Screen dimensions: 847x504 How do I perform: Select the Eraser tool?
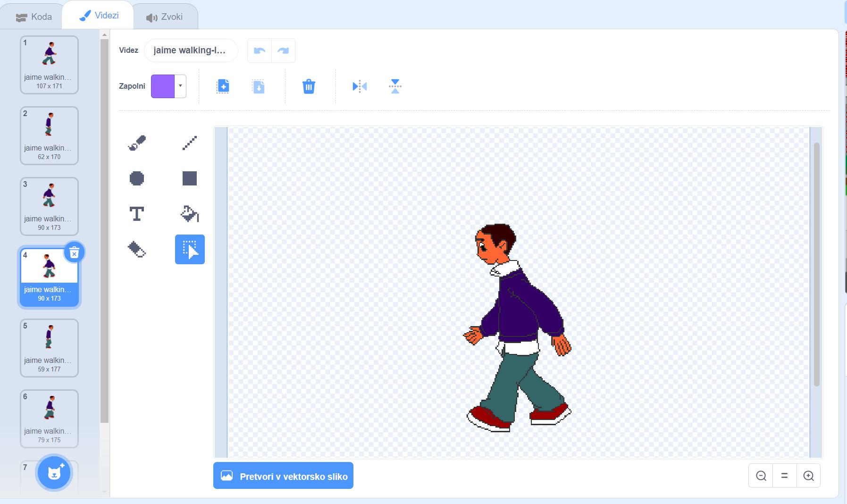[137, 249]
